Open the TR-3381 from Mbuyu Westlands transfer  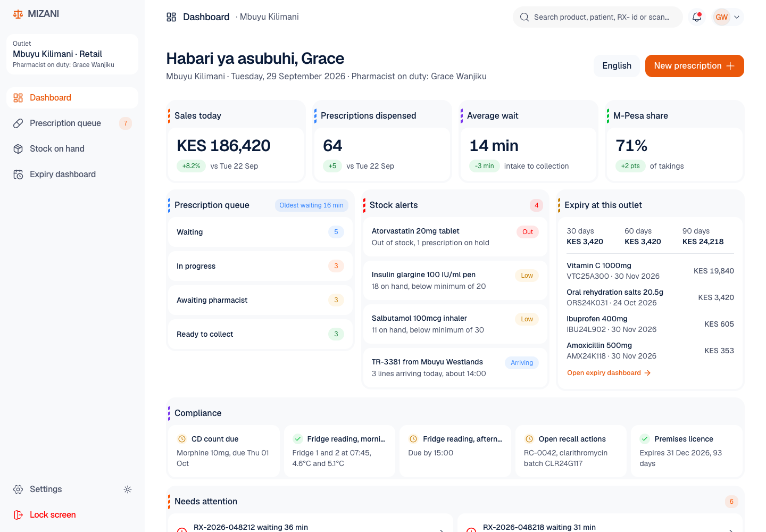pyautogui.click(x=455, y=368)
